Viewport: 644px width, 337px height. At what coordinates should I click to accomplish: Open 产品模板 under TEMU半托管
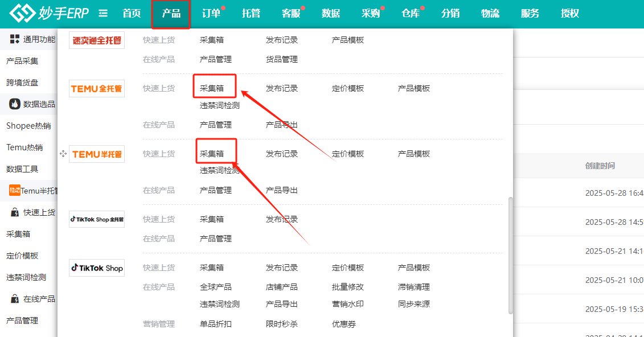tap(414, 154)
